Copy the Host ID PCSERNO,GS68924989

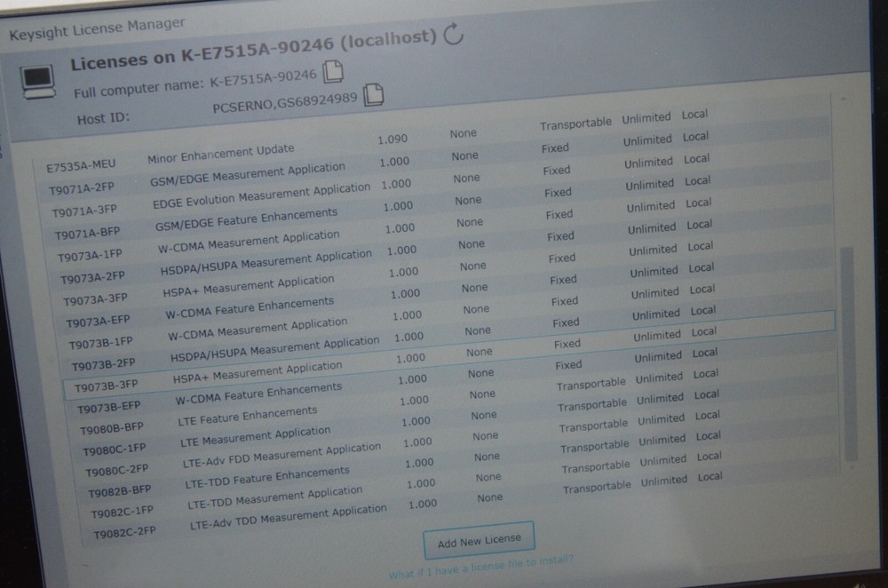pos(372,97)
